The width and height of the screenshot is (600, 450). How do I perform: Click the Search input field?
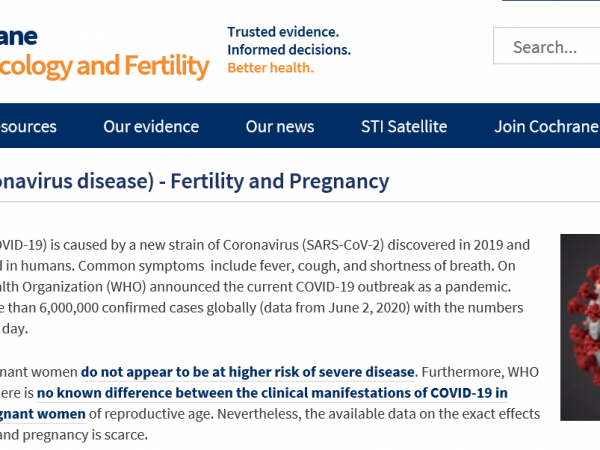[x=547, y=46]
